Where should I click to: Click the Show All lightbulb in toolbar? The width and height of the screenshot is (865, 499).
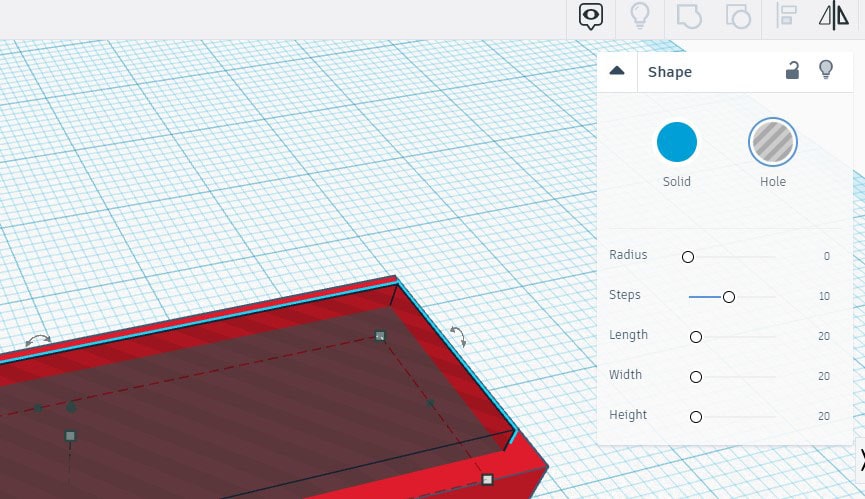[639, 16]
